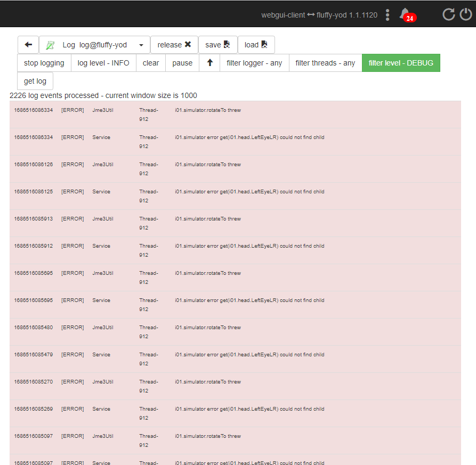Save the current log view
The width and height of the screenshot is (476, 465).
tap(217, 45)
